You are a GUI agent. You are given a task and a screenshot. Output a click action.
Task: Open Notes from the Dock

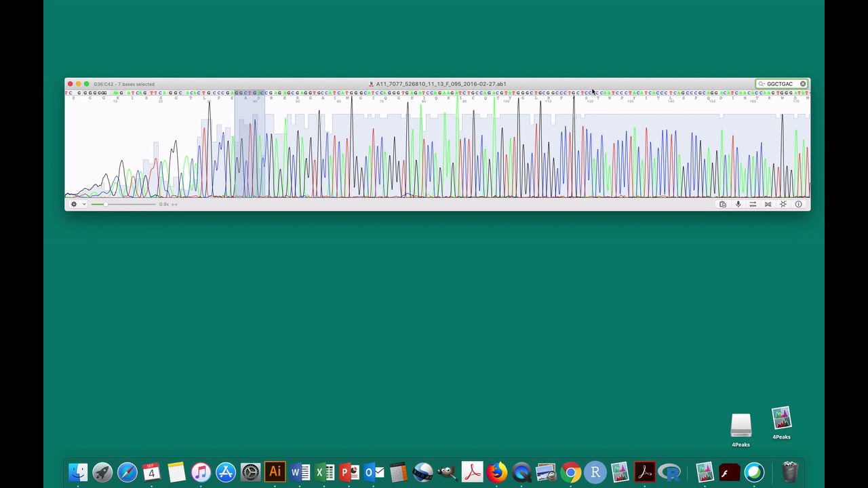(176, 472)
